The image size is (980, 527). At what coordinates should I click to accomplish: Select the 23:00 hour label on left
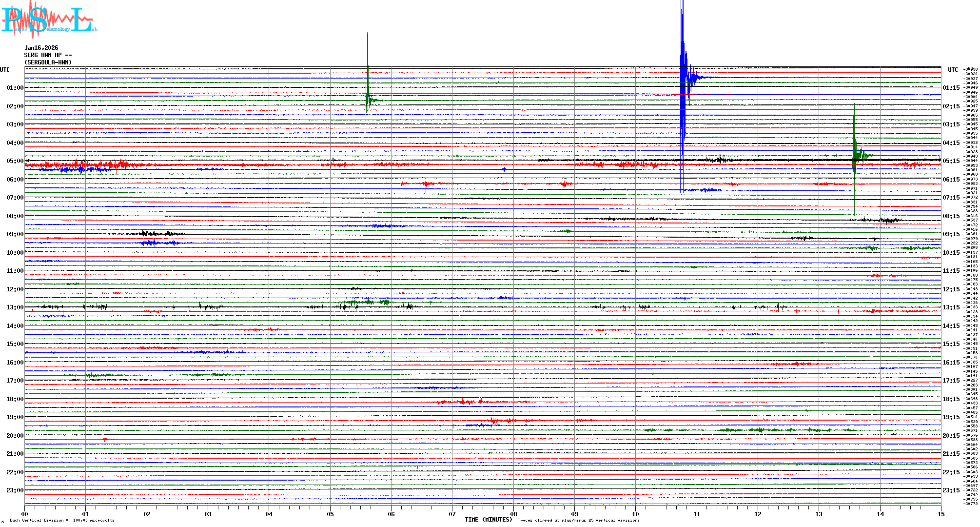(15, 490)
